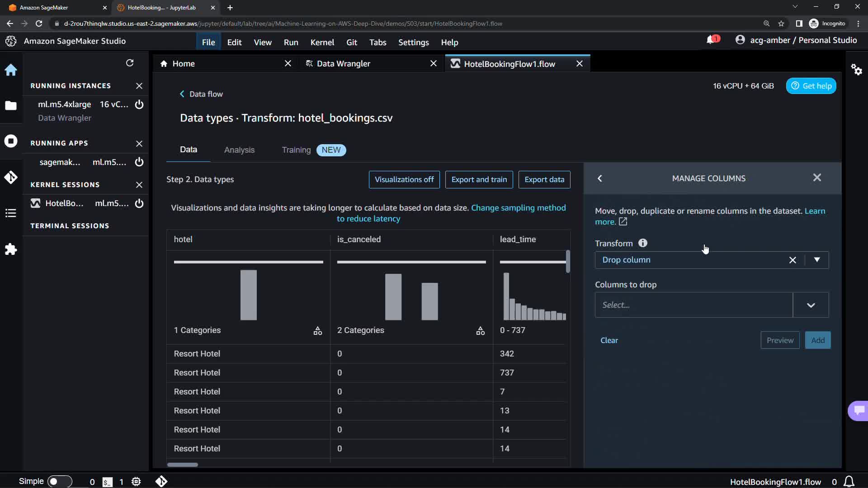
Task: Open the Kernel menu
Action: click(x=322, y=42)
